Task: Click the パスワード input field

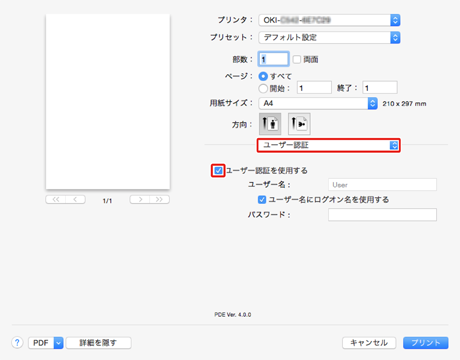Action: pos(382,215)
